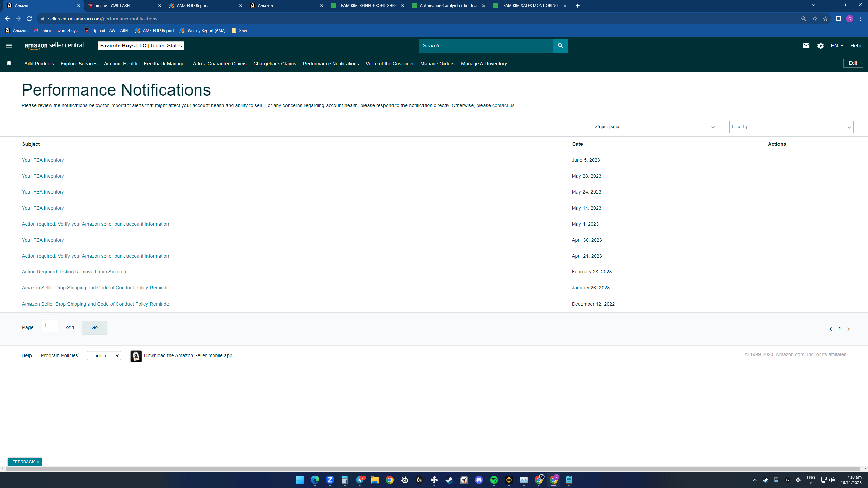Click the horizontal scrollbar at page bottom
868x488 pixels.
(433, 469)
